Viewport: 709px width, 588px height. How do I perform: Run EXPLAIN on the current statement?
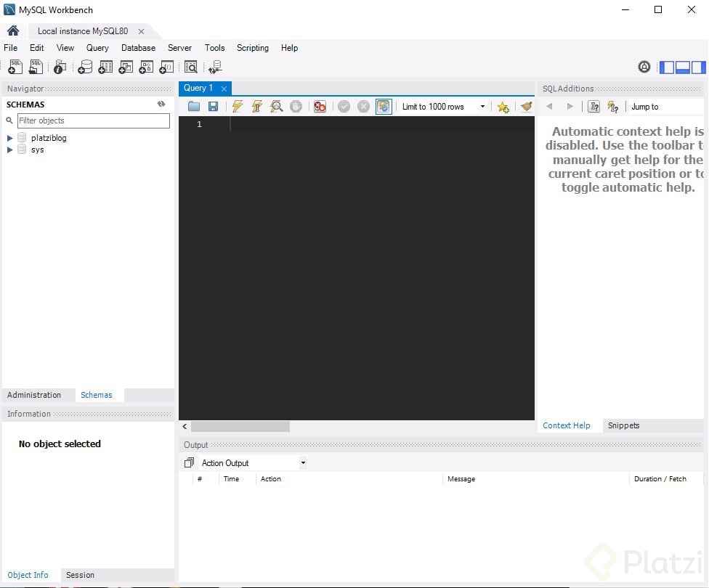[x=276, y=107]
